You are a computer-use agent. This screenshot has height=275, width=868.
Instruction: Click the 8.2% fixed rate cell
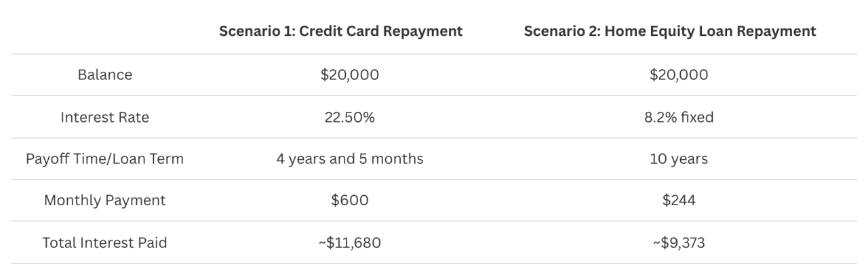pyautogui.click(x=678, y=117)
